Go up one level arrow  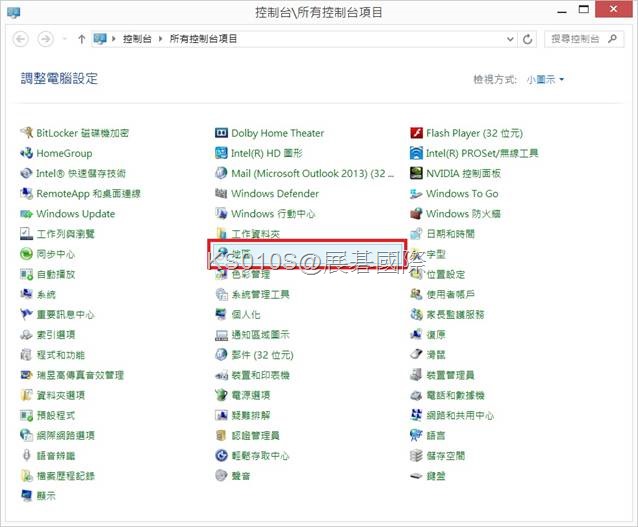(81, 39)
